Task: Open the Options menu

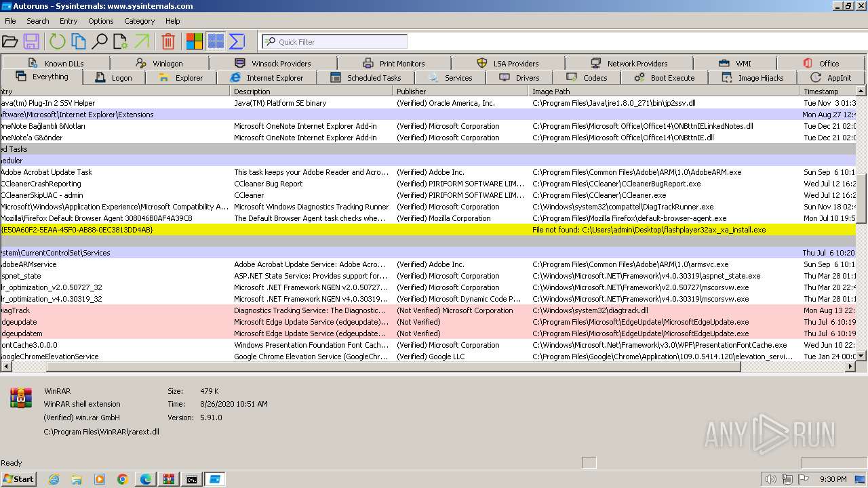Action: (x=101, y=21)
